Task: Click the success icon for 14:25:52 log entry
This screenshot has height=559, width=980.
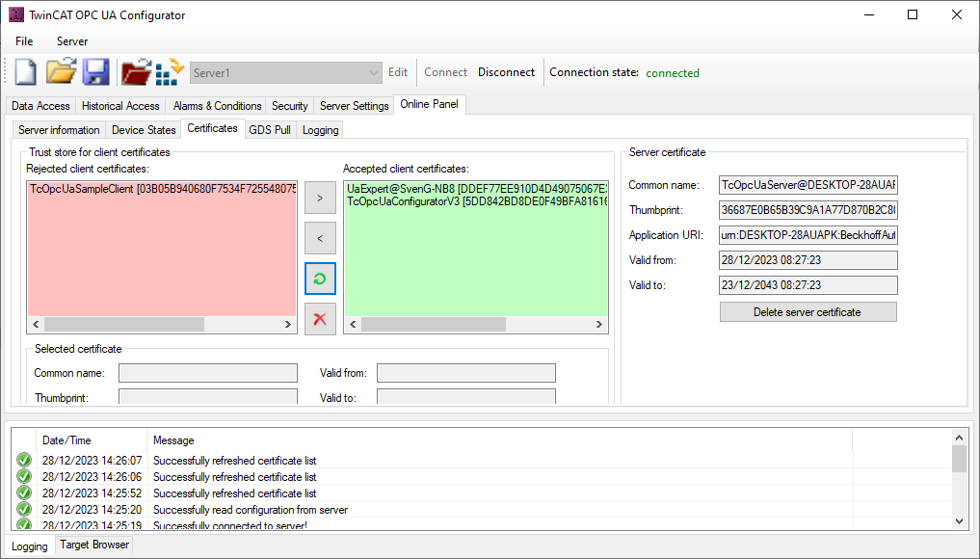Action: (24, 493)
